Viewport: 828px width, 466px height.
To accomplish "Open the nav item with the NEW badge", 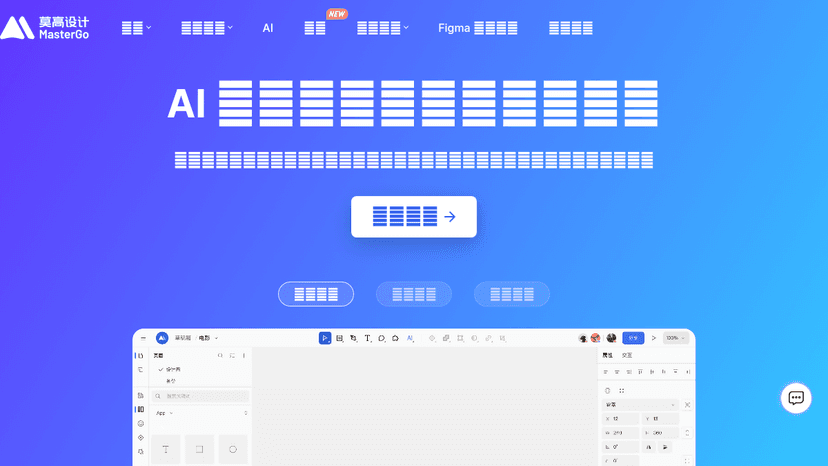I will coord(315,28).
